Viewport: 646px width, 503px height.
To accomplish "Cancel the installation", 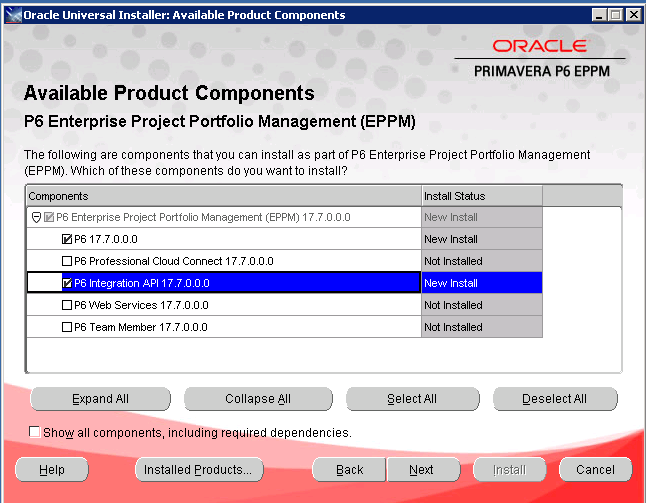I will (x=595, y=470).
